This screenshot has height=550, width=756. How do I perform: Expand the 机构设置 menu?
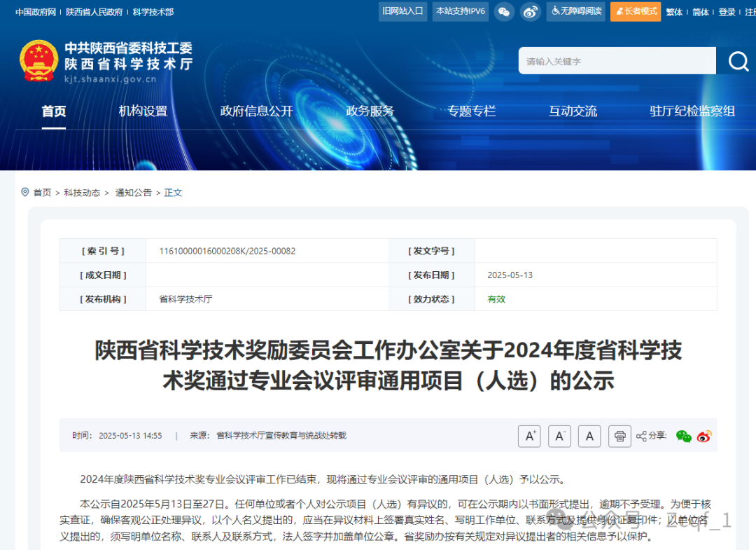coord(143,111)
